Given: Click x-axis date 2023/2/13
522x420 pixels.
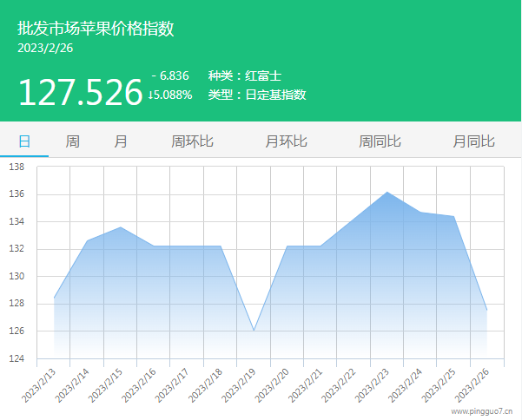Looking at the screenshot, I should click(x=38, y=386).
